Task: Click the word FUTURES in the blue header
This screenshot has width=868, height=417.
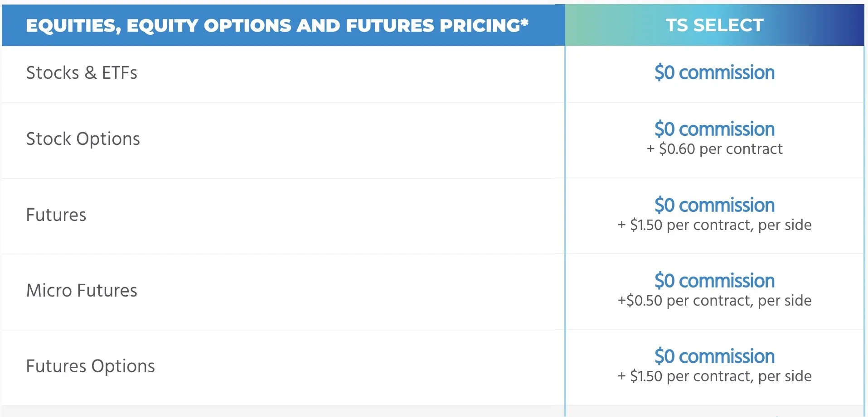Action: tap(390, 25)
